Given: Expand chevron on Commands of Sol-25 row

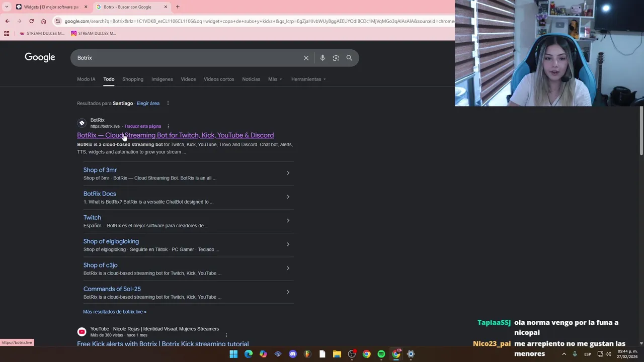Looking at the screenshot, I should point(288,292).
